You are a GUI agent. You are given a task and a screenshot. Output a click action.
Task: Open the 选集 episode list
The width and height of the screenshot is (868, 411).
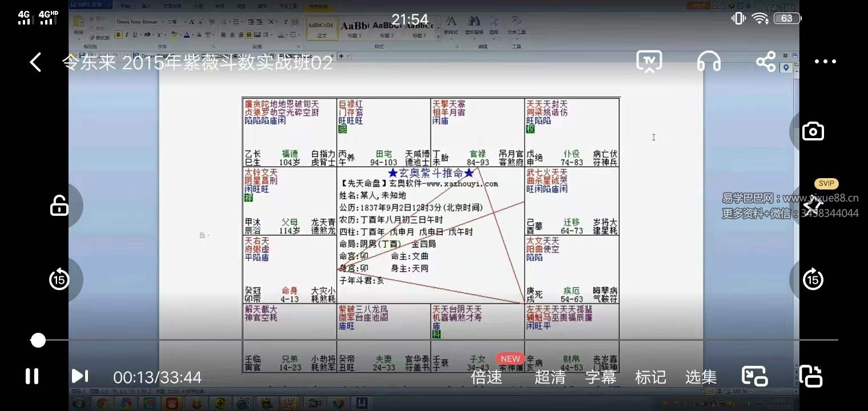coord(701,377)
